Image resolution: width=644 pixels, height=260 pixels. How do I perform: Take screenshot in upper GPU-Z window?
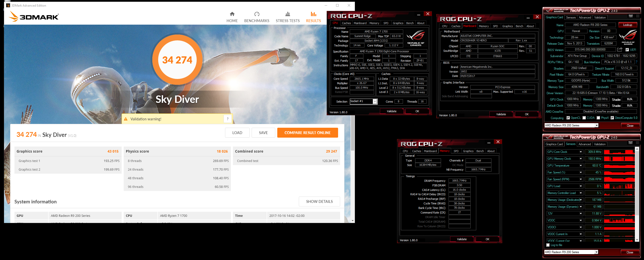(631, 16)
